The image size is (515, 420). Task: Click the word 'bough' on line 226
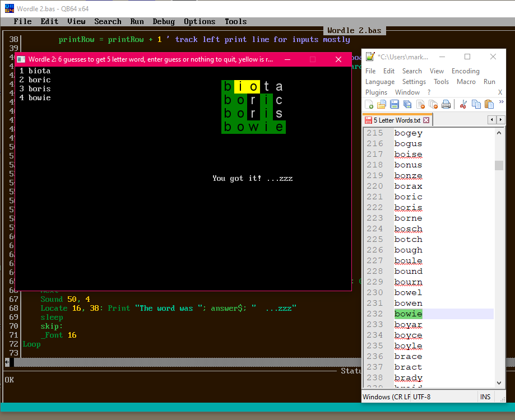pos(409,250)
